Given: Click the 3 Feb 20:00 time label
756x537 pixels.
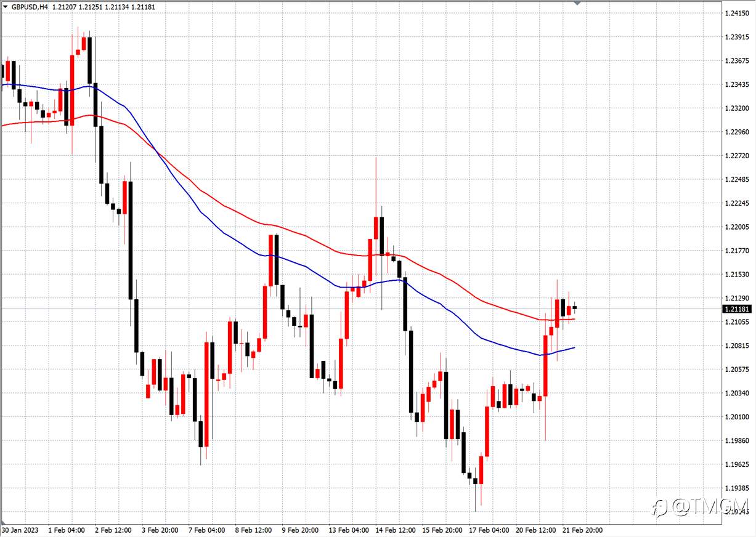Looking at the screenshot, I should pyautogui.click(x=160, y=530).
